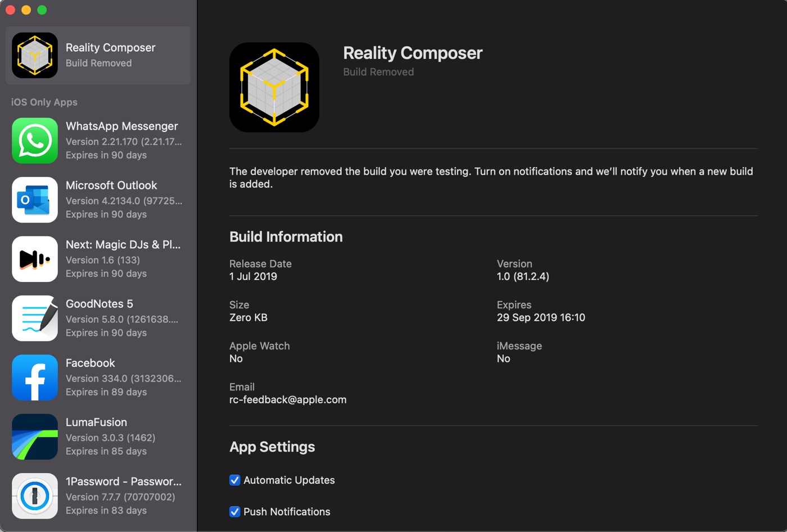The image size is (787, 532).
Task: Open WhatsApp Messenger app icon
Action: (35, 140)
